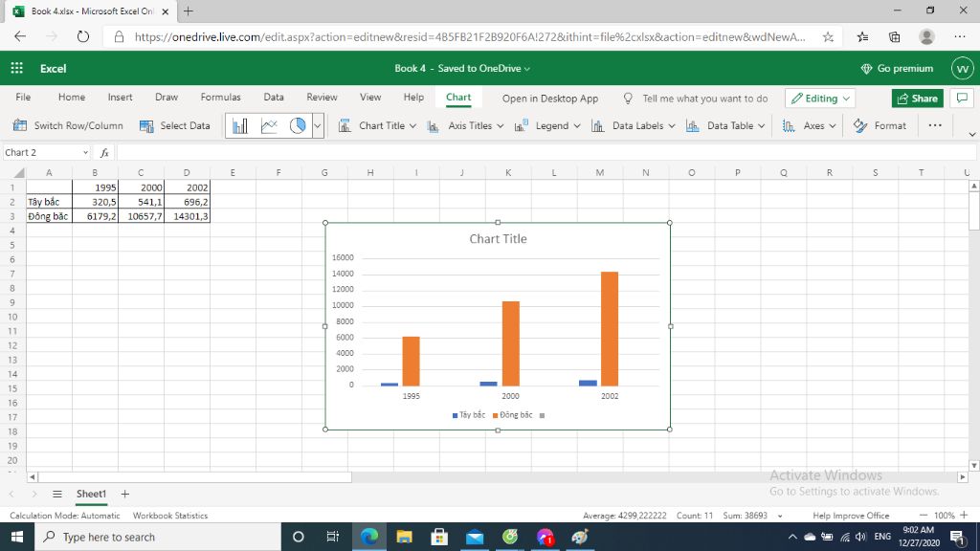Click the Name Box showing Chart 2
Screen dimensions: 980x551
pos(47,152)
